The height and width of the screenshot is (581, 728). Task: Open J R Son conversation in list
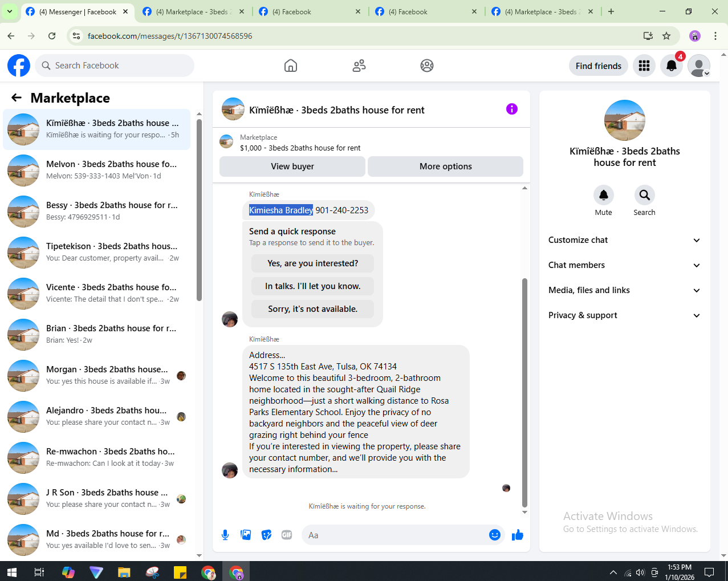tap(97, 499)
